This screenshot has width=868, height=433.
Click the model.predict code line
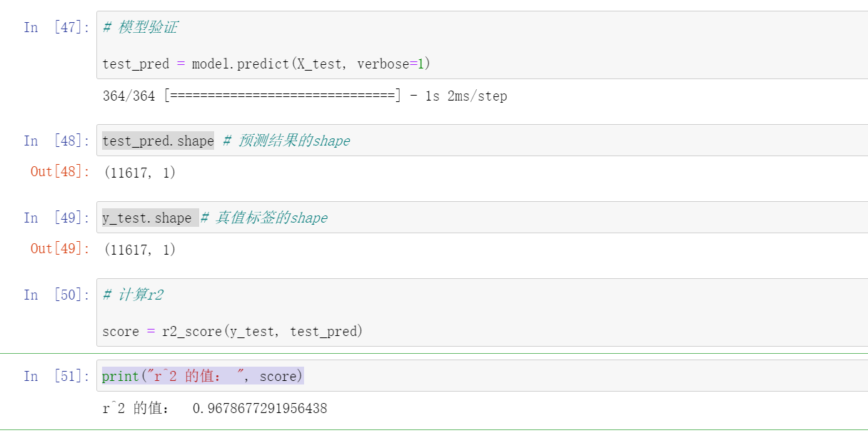[266, 64]
